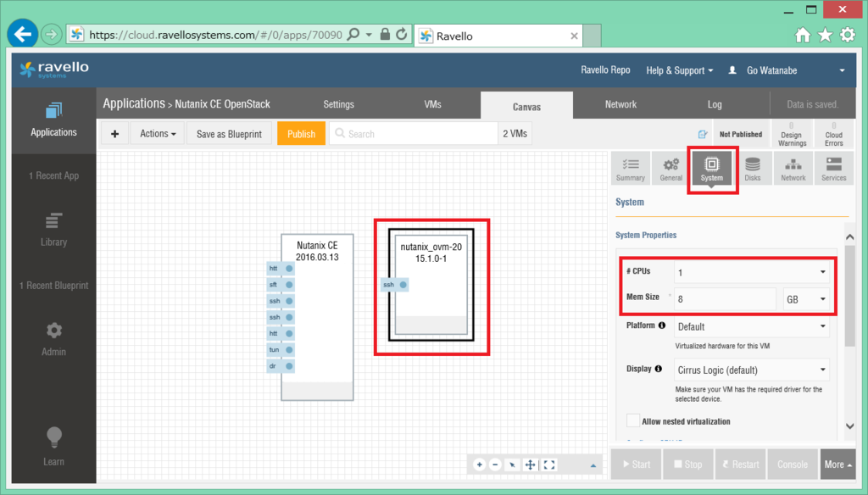Add a new item with plus button
Image resolution: width=868 pixels, height=495 pixels.
(x=114, y=134)
